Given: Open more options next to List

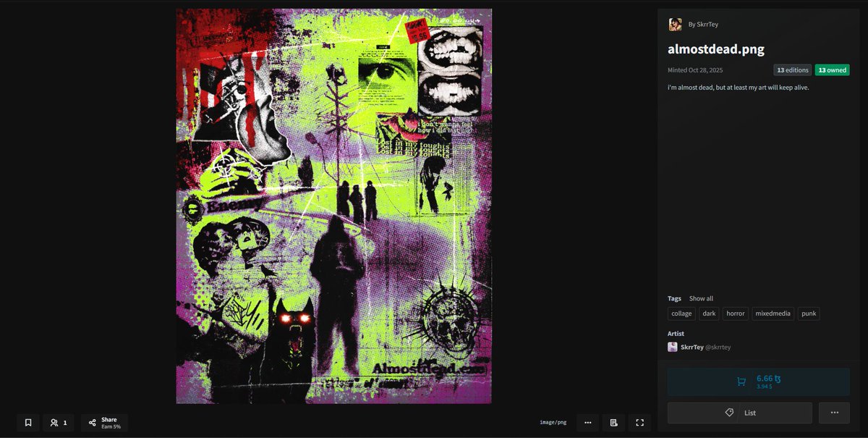Looking at the screenshot, I should 834,413.
